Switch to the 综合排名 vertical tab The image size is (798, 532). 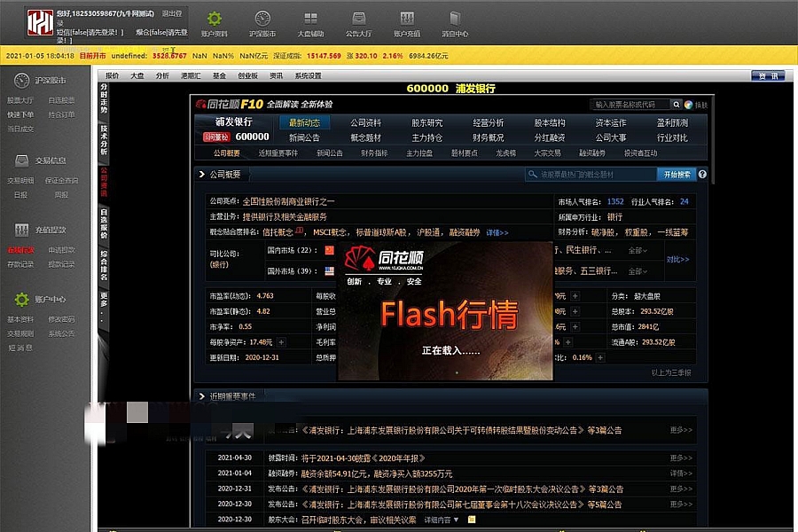pos(104,265)
